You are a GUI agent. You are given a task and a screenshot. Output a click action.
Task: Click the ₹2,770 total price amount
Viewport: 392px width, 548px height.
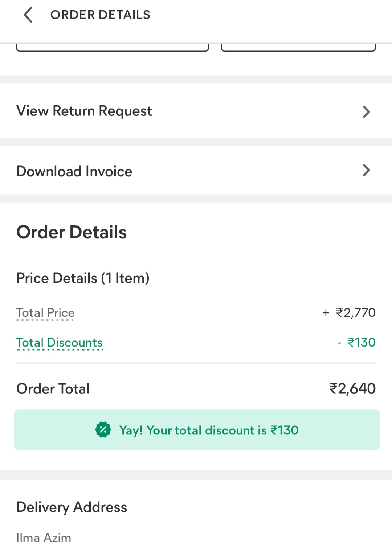click(355, 312)
